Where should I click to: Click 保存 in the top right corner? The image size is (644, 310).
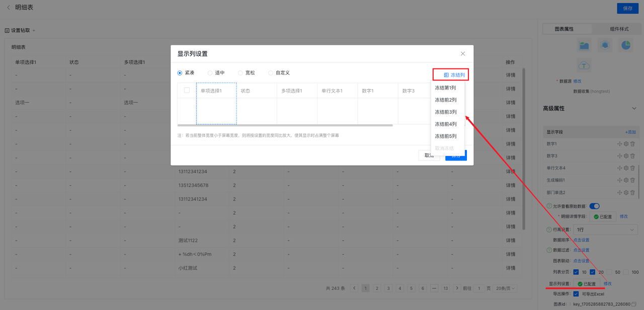(x=627, y=8)
